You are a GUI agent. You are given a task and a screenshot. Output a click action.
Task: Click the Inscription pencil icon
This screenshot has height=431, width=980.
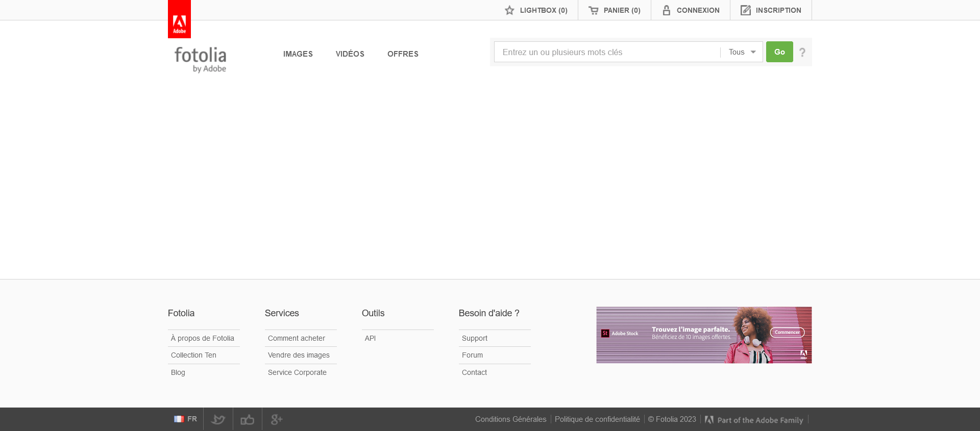pos(746,10)
